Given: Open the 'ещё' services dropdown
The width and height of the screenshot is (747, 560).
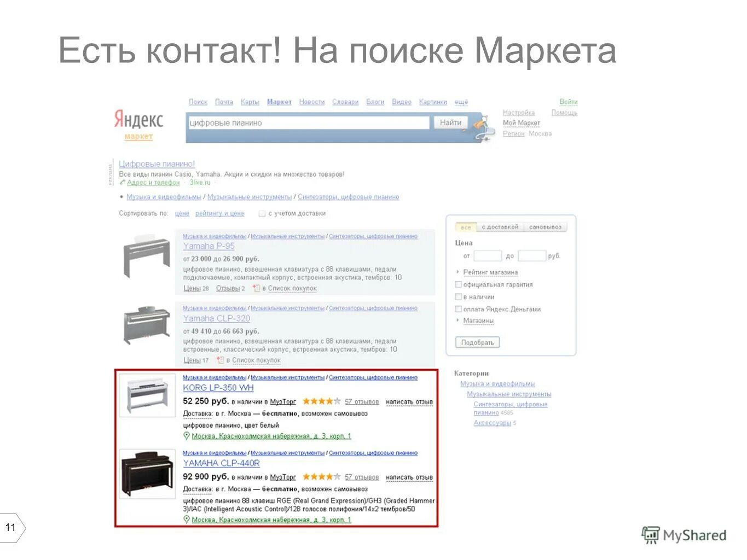Looking at the screenshot, I should [x=461, y=102].
